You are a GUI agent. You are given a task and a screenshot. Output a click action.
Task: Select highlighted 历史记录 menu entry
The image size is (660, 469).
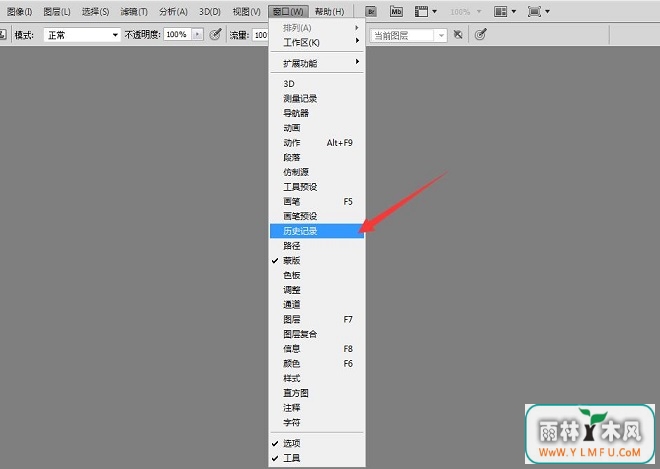[317, 231]
